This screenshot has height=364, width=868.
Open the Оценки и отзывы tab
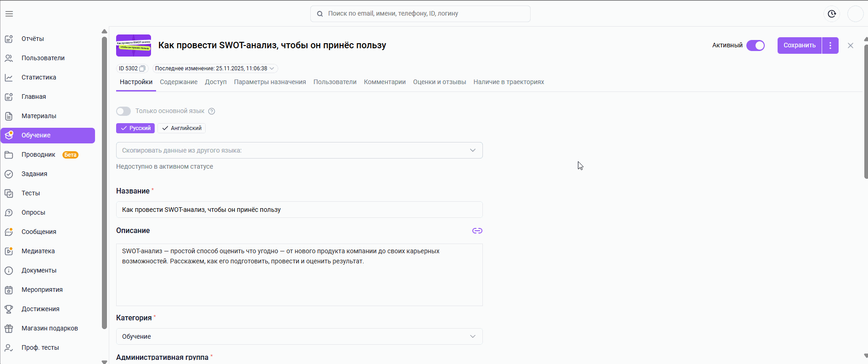[439, 82]
